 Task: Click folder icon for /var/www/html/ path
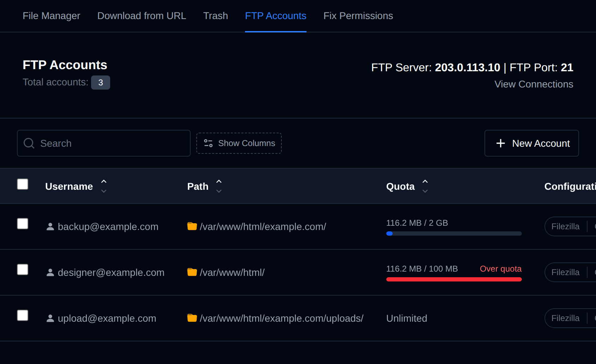pyautogui.click(x=192, y=272)
